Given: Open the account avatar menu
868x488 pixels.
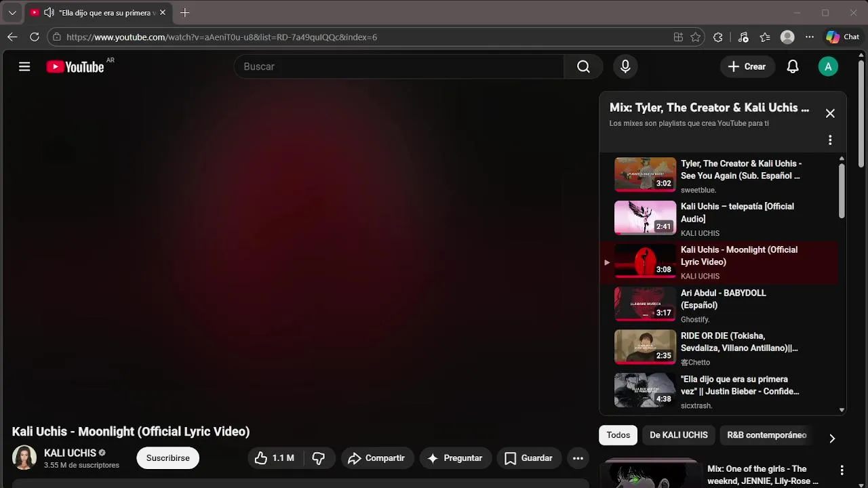Looking at the screenshot, I should pos(828,66).
